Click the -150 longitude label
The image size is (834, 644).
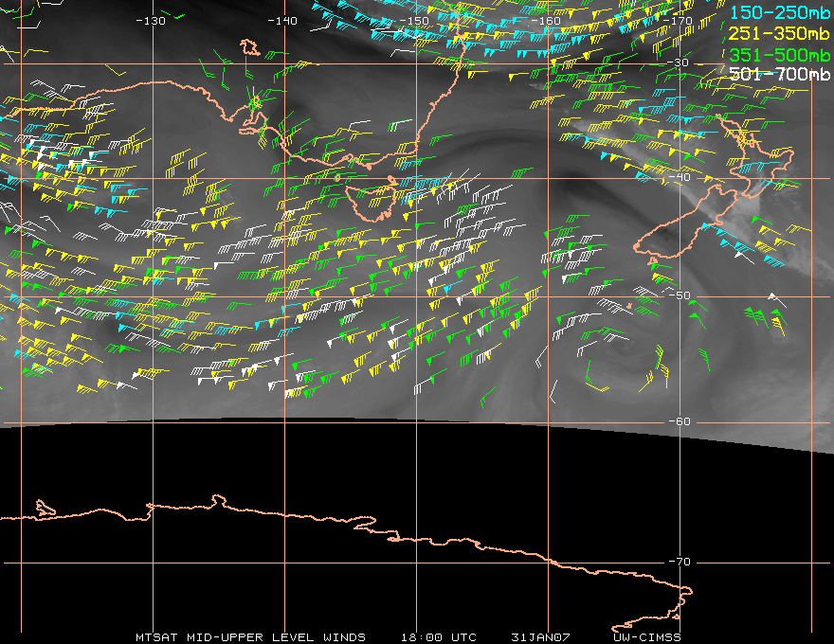pyautogui.click(x=414, y=21)
